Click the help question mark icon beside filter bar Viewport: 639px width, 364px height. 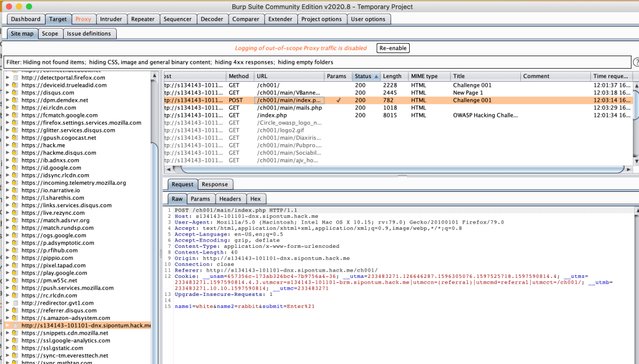636,62
